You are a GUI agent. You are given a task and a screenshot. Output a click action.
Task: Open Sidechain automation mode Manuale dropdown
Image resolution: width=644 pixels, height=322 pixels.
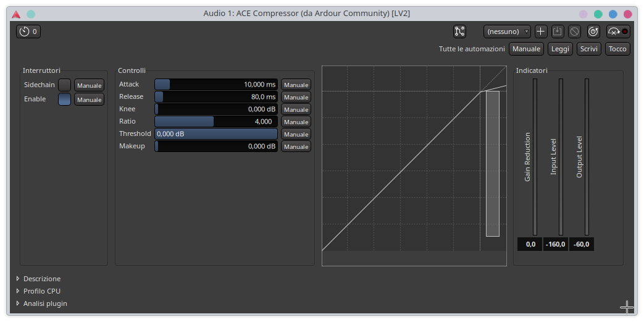[x=89, y=85]
